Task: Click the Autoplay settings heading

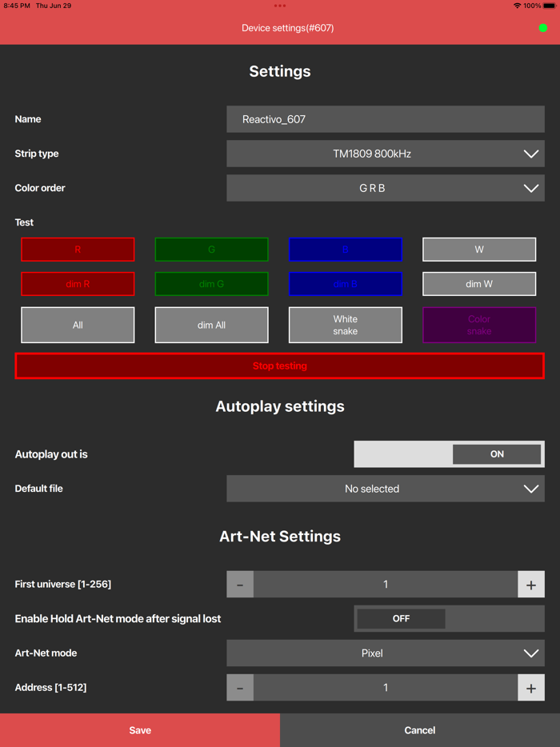Action: (x=280, y=406)
